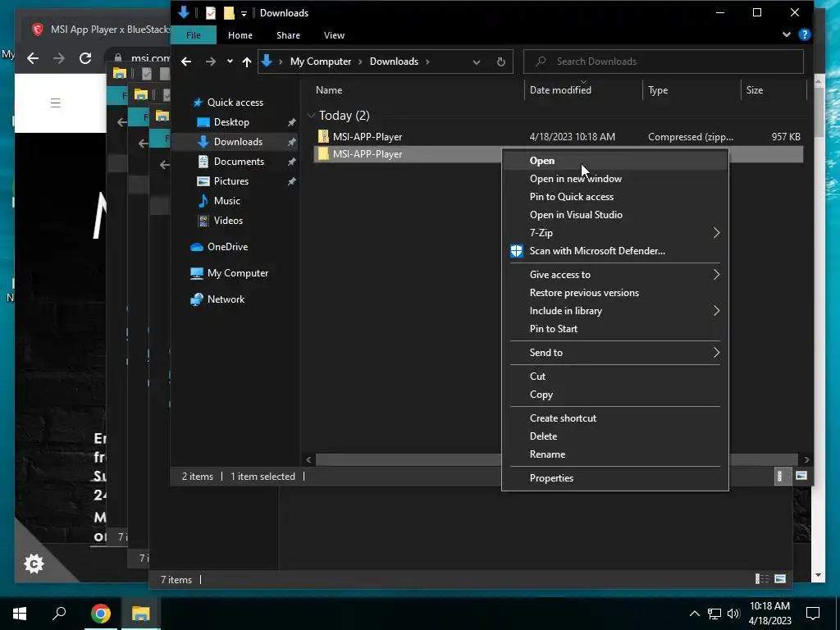Choose Create shortcut
The width and height of the screenshot is (840, 630).
[615, 418]
